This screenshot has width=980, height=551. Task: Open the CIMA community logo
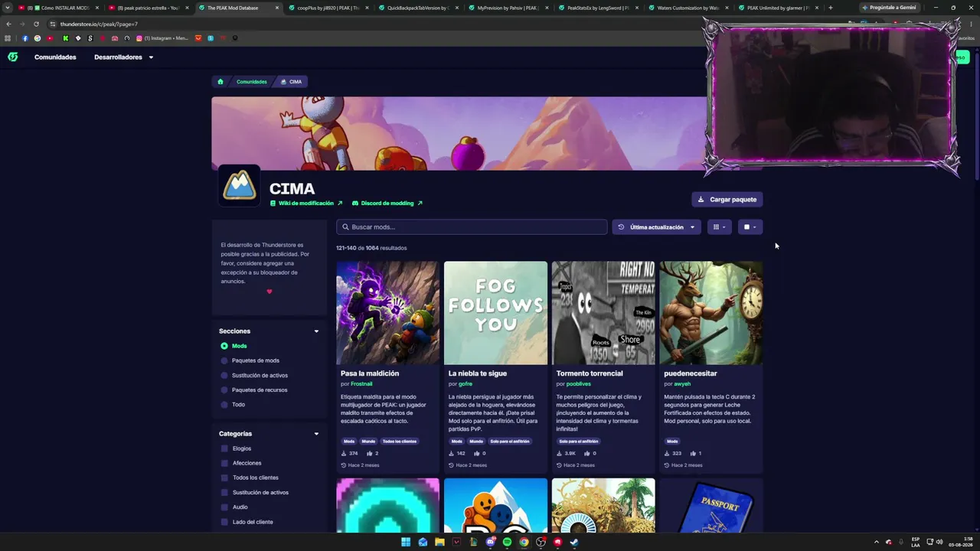click(x=240, y=185)
